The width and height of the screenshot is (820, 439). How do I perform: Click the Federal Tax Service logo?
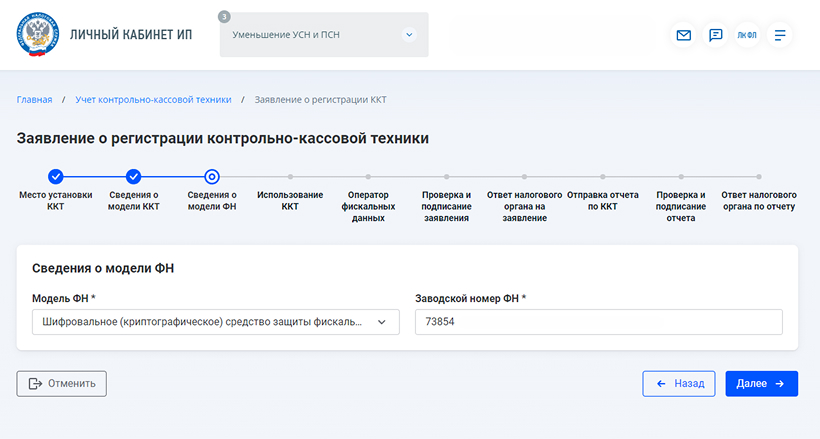(x=37, y=35)
